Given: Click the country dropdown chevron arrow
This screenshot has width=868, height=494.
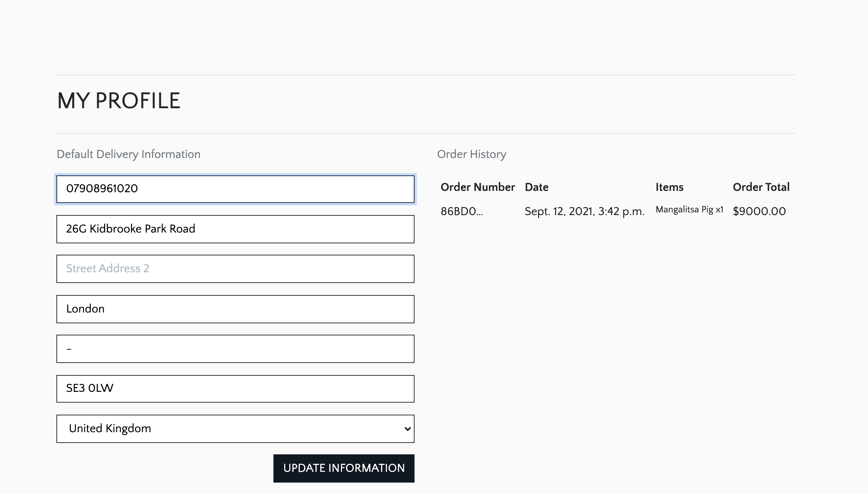Looking at the screenshot, I should click(407, 429).
